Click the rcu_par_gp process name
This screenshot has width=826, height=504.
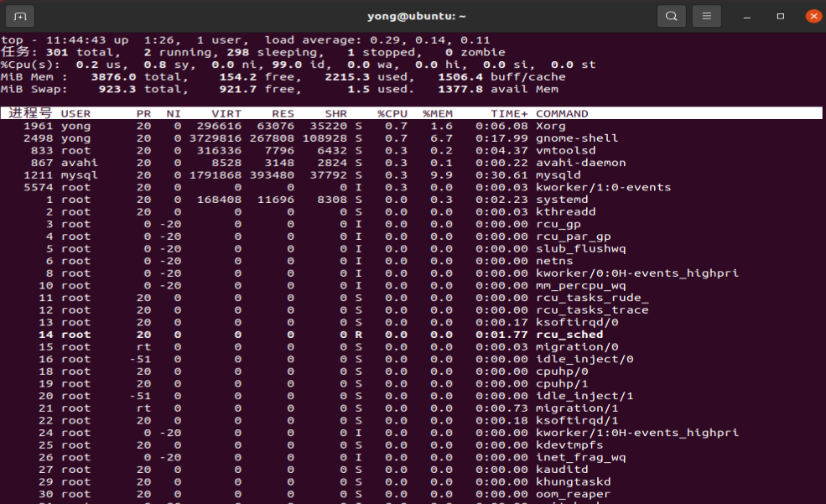click(573, 236)
